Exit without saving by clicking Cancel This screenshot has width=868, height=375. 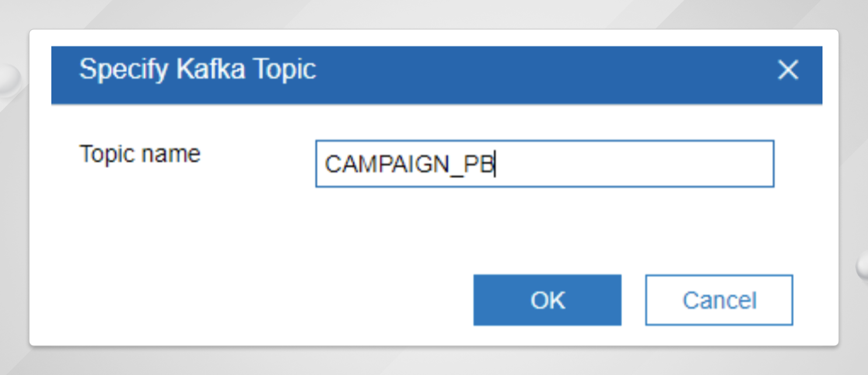718,300
